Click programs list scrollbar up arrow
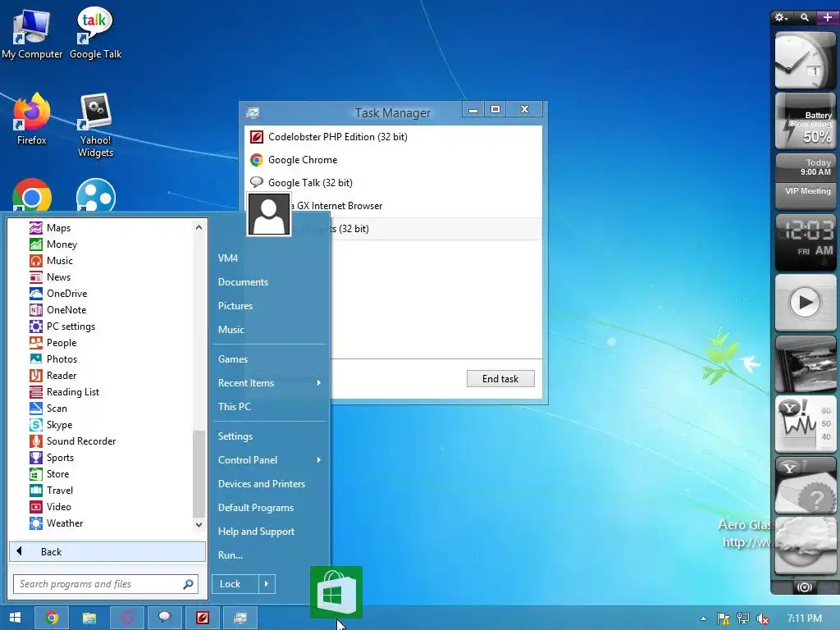Viewport: 840px width, 630px height. pyautogui.click(x=199, y=227)
